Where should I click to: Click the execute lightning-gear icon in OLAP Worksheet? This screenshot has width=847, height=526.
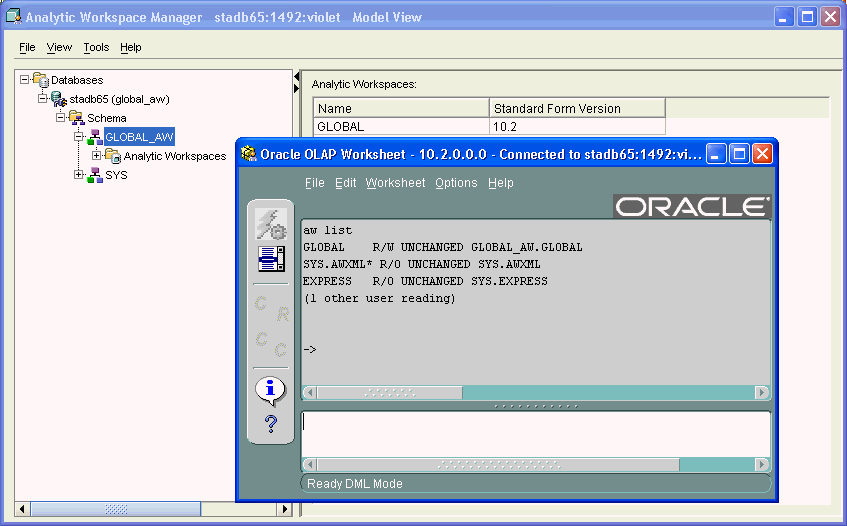tap(271, 225)
